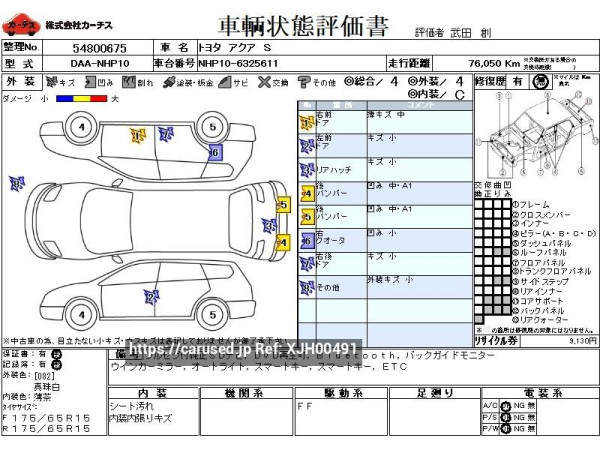Screen dimensions: 600x450
Task: Select the circled 無 for 保証書
Action: click(x=57, y=355)
